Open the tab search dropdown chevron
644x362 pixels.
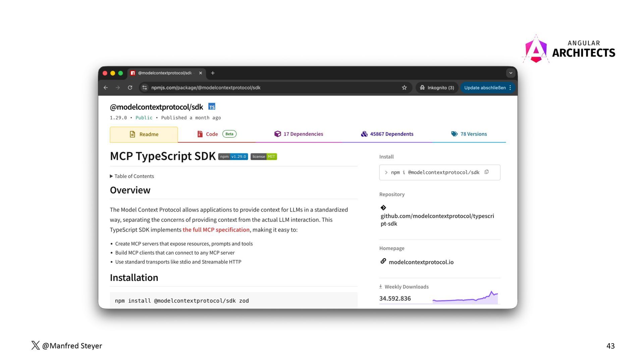511,73
